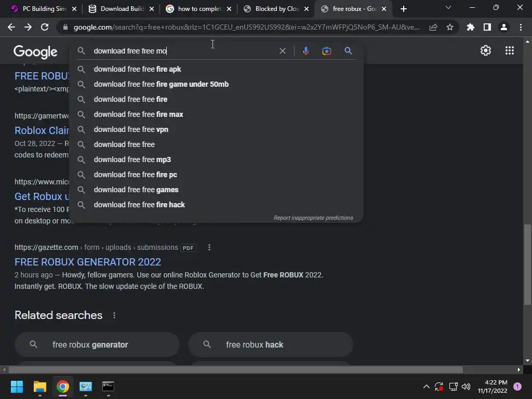Open 'FREE ROBUX GENERATOR 2022' result
The width and height of the screenshot is (532, 399).
(87, 262)
